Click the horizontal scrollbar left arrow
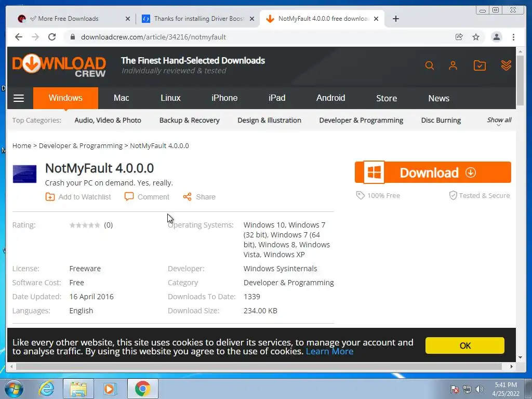This screenshot has width=532, height=399. [x=11, y=366]
